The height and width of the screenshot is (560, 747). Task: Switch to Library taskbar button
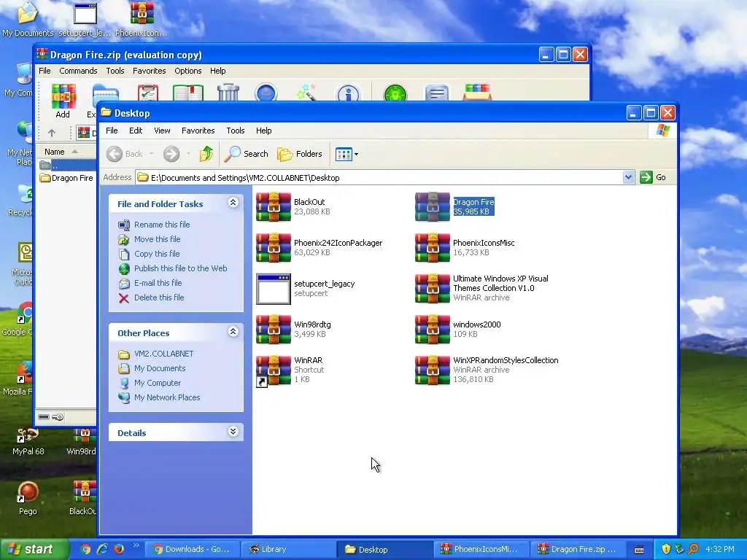(x=289, y=549)
